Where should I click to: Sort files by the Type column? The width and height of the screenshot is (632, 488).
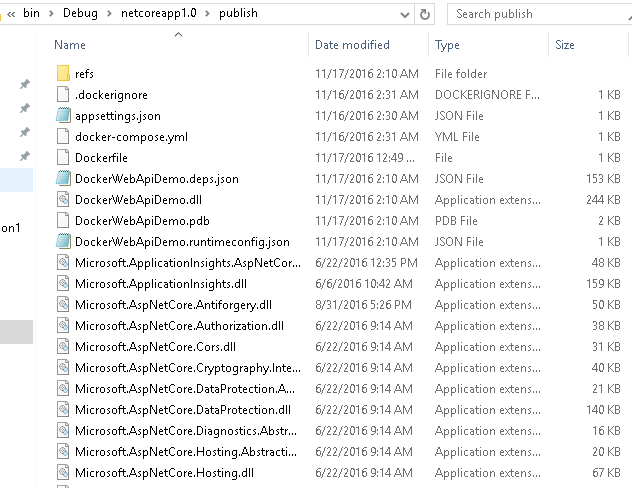coord(447,45)
